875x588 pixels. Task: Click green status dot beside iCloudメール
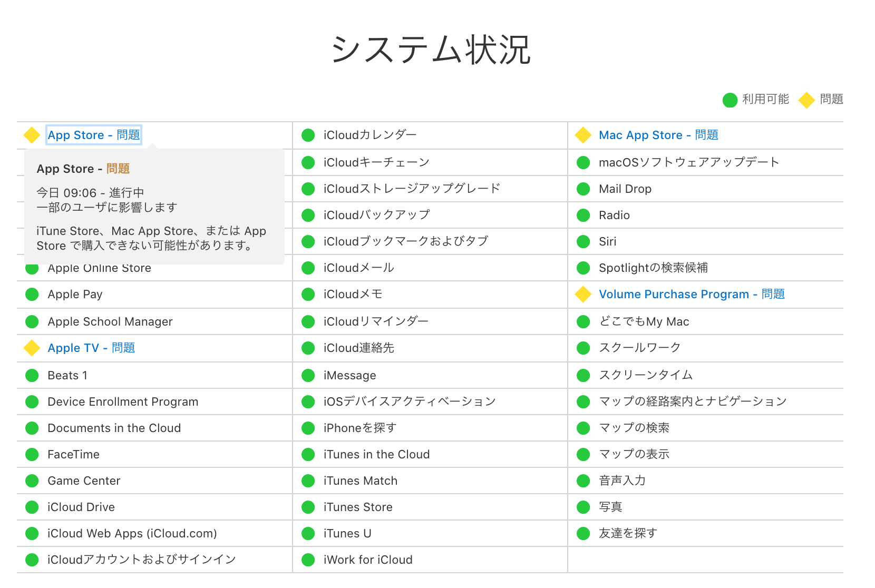coord(308,268)
